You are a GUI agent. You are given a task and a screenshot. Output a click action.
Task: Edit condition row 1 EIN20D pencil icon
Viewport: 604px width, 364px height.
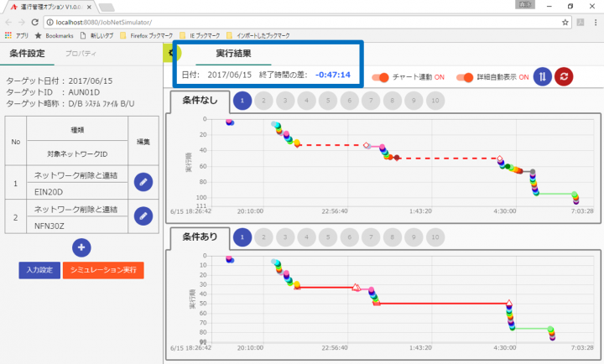tap(143, 181)
